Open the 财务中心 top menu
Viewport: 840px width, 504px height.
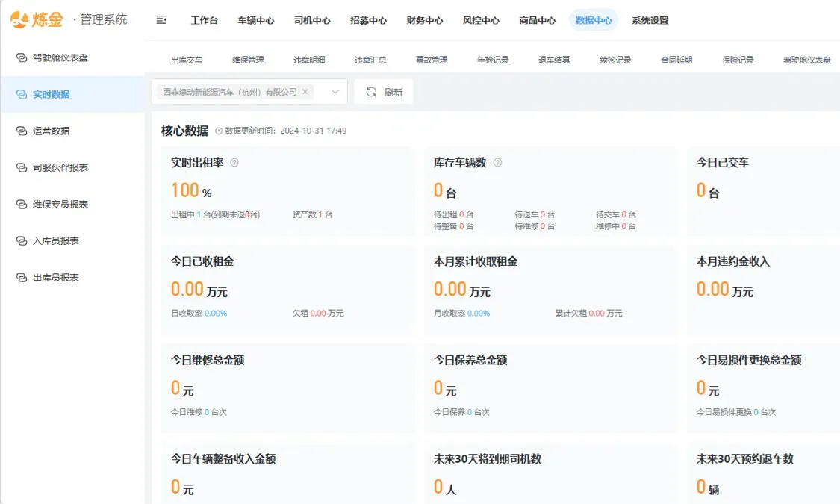[425, 21]
